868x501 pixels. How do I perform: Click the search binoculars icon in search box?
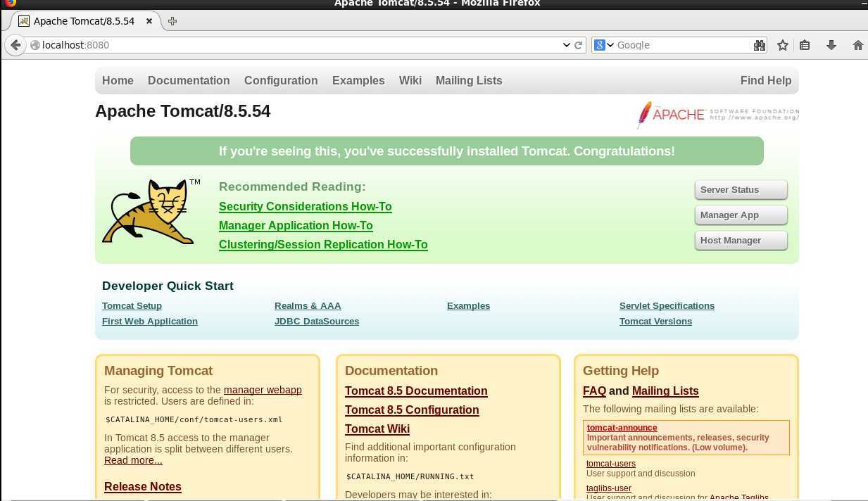click(759, 45)
